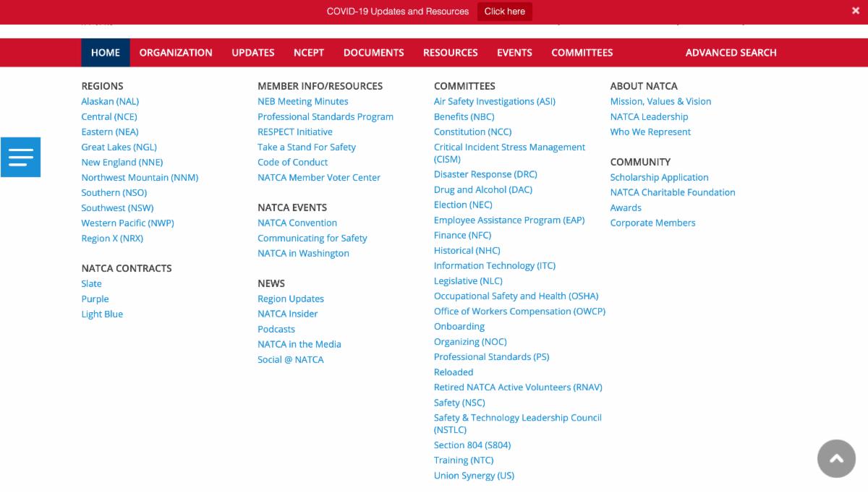Open the Purple contract link
Screen dimensions: 868x493
95,299
